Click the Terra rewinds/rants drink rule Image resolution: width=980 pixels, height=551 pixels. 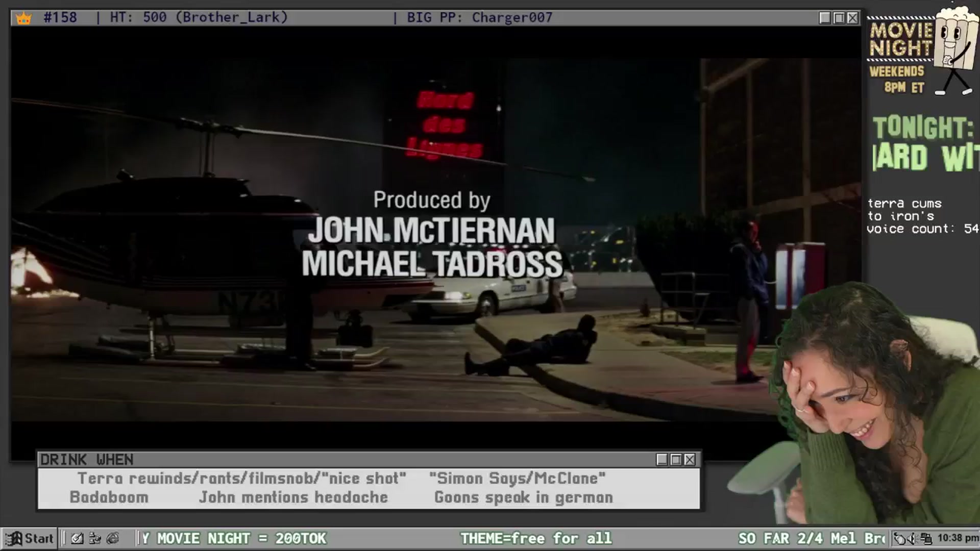[242, 479]
